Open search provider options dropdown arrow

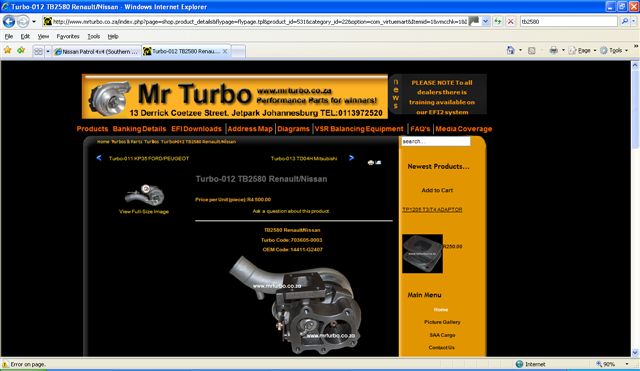coord(633,21)
